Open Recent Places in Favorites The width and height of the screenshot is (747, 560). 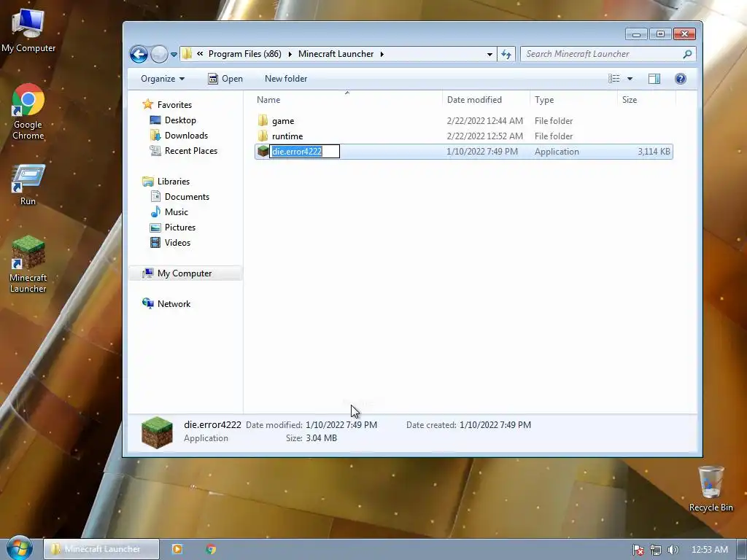(191, 150)
